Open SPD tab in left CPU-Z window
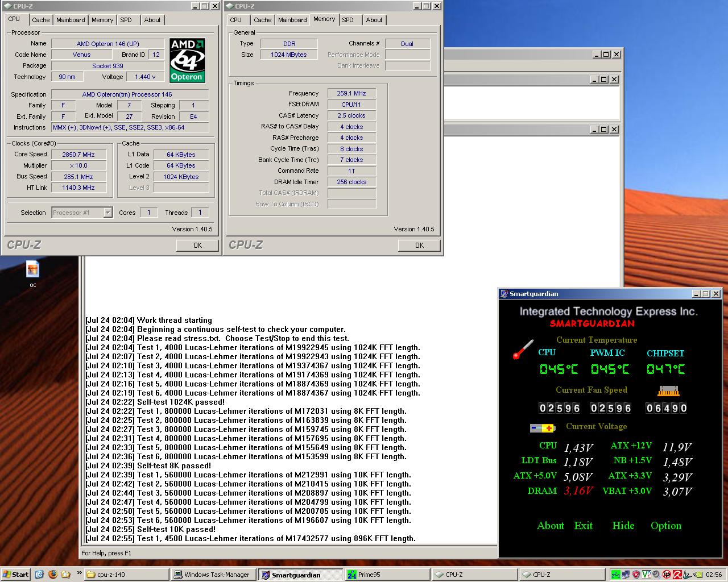 (126, 20)
